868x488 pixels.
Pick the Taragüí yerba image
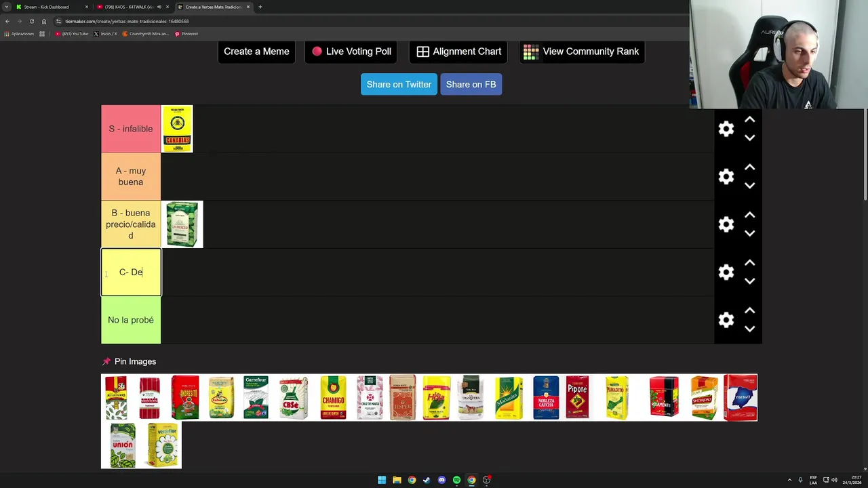pos(741,397)
